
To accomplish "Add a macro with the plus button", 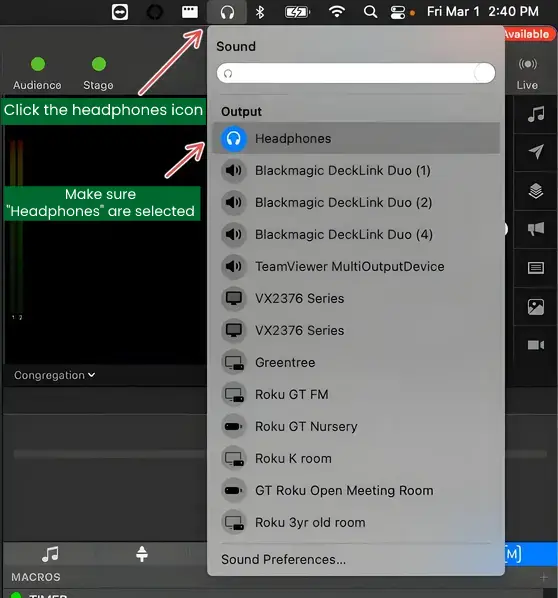I will point(544,577).
